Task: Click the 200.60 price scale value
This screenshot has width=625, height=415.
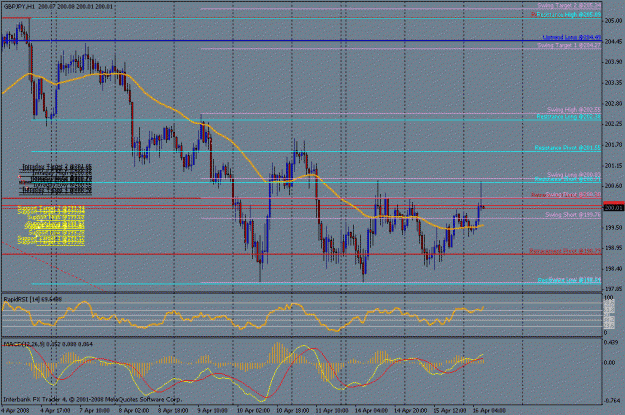Action: (613, 186)
